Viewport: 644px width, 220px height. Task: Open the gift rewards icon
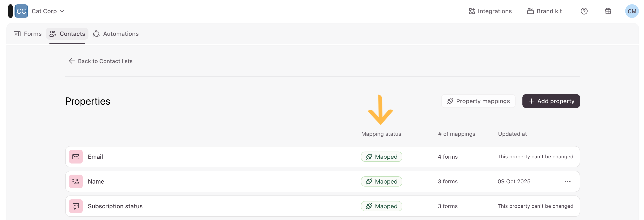click(608, 11)
